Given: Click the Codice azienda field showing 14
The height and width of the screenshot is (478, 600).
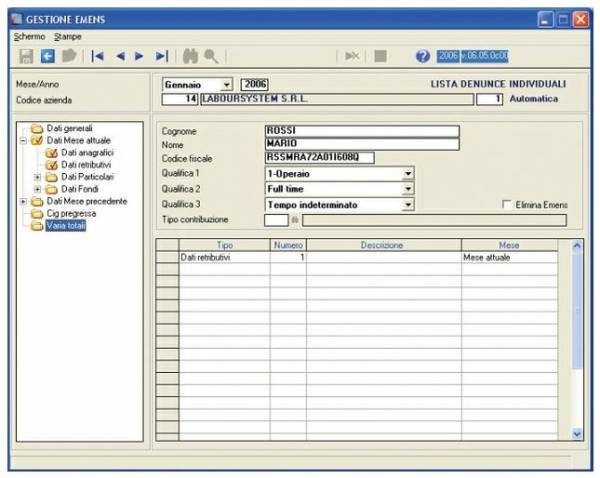Looking at the screenshot, I should click(180, 99).
